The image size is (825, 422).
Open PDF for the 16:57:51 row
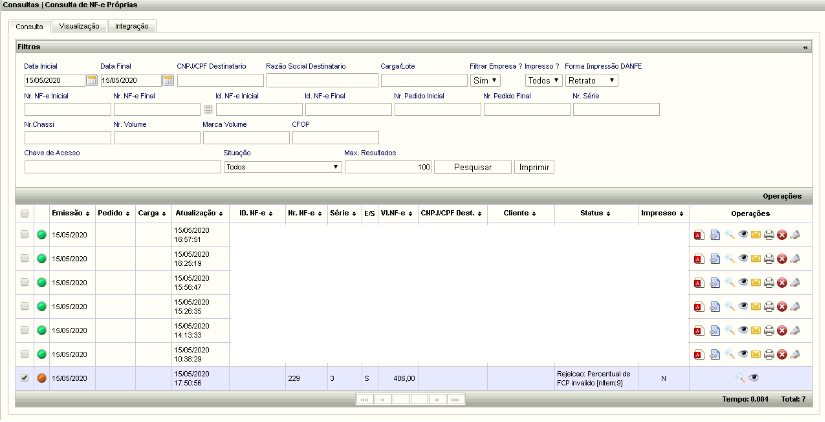(x=699, y=235)
